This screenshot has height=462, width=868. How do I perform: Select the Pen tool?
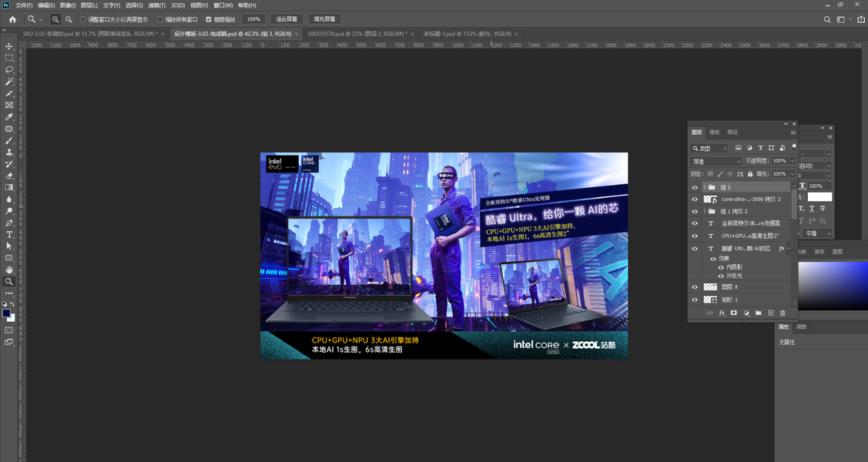pyautogui.click(x=9, y=223)
